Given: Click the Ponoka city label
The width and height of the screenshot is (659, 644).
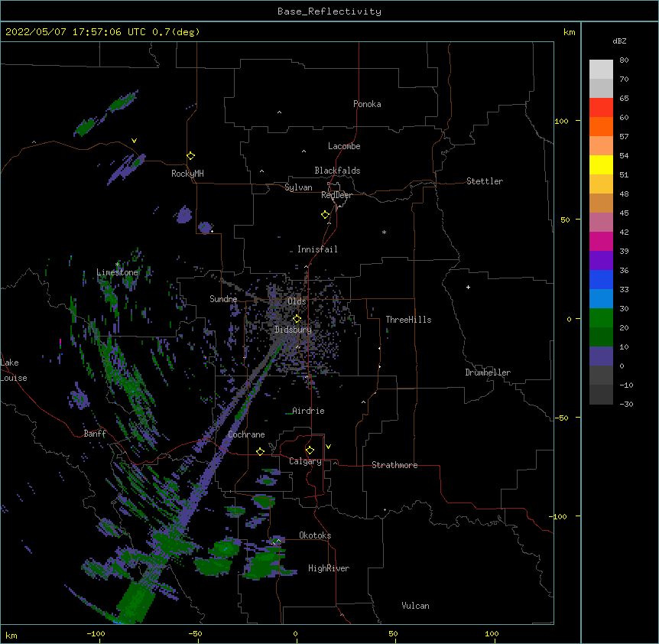Looking at the screenshot, I should point(367,104).
